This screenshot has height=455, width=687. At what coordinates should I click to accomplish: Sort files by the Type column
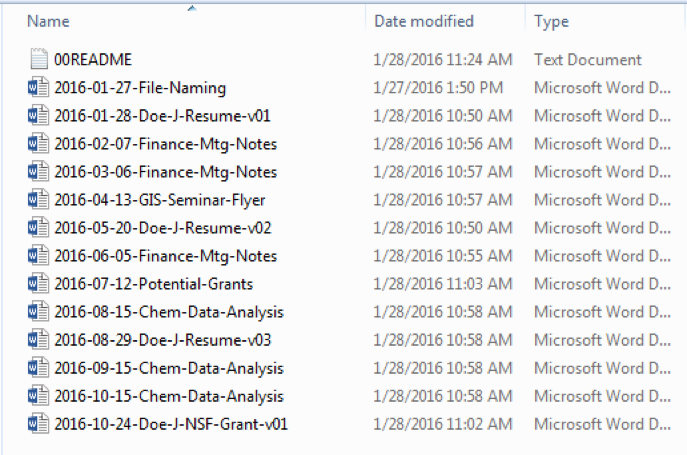pyautogui.click(x=551, y=21)
